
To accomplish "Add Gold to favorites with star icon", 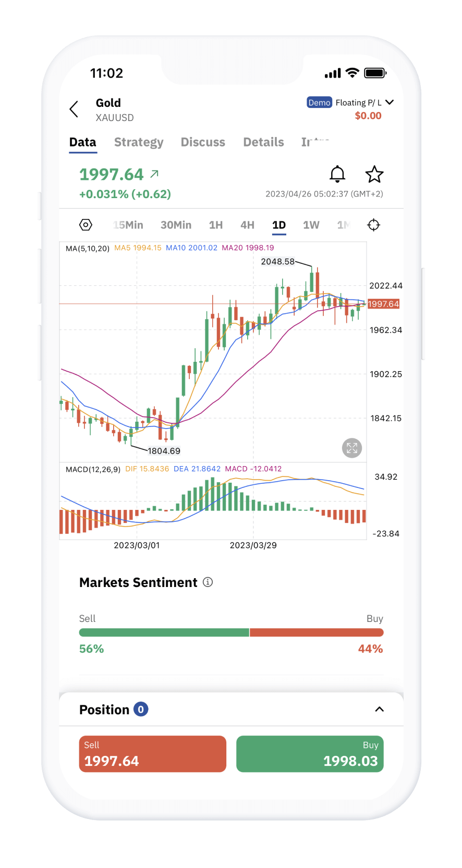I will tap(374, 174).
